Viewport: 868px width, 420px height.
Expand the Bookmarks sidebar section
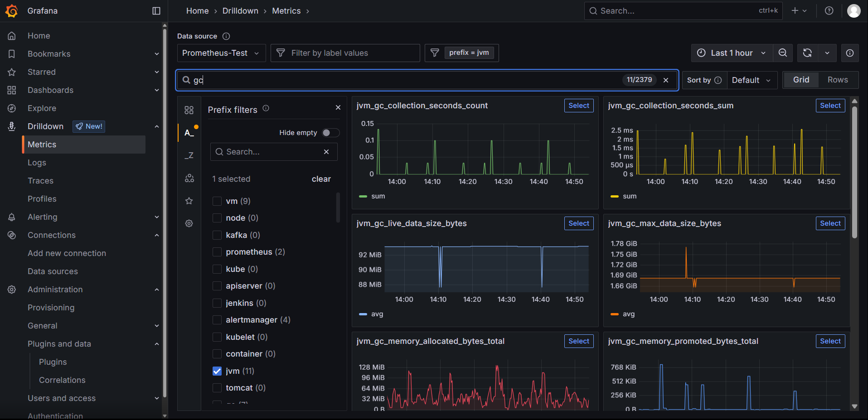pos(157,54)
